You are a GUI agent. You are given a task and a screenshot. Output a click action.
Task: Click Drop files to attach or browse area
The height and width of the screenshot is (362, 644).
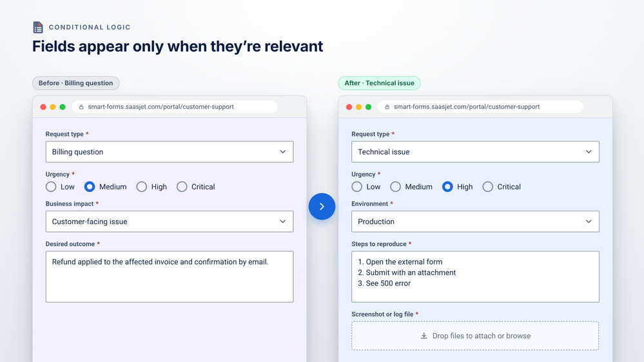point(475,336)
